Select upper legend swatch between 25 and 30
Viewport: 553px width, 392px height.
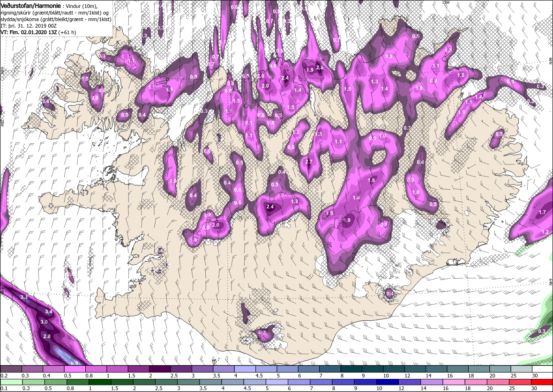pyautogui.click(x=521, y=369)
